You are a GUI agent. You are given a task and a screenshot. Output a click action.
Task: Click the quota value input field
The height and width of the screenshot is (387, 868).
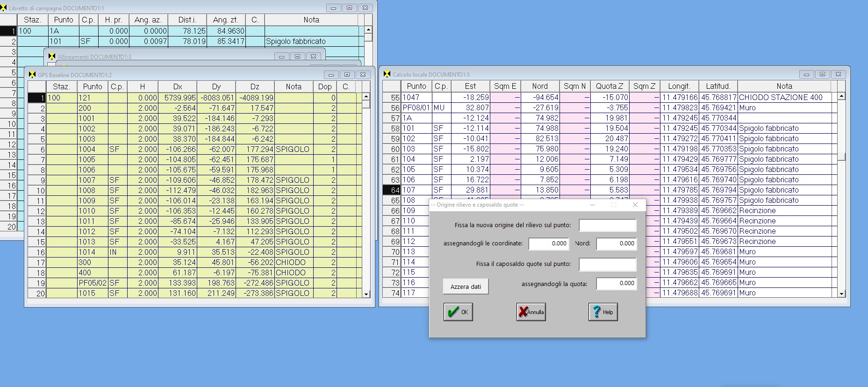616,283
